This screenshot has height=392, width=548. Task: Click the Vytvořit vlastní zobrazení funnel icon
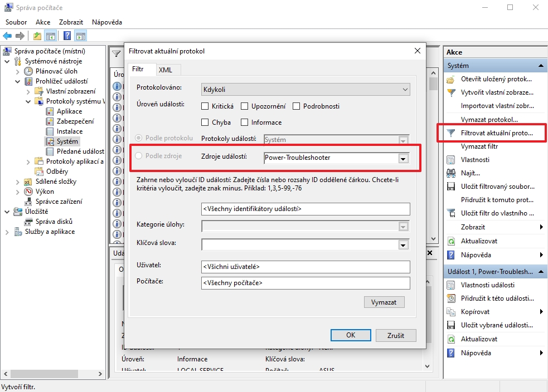451,93
